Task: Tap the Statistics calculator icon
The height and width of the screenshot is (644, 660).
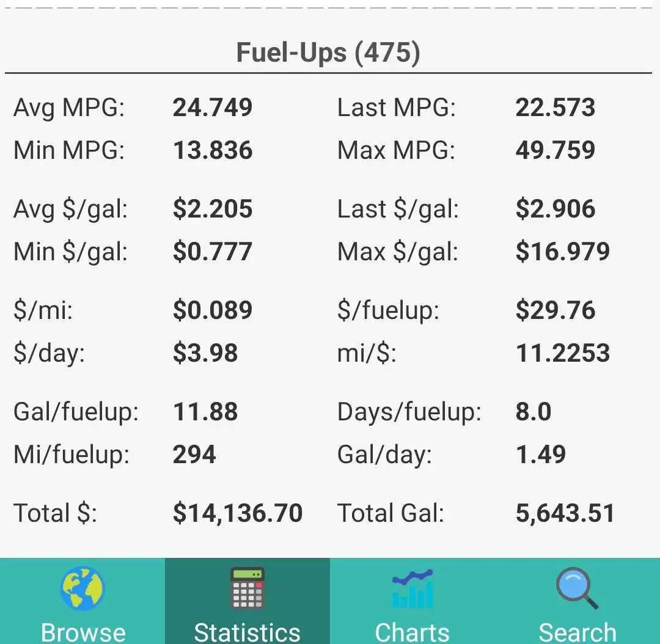Action: tap(248, 588)
